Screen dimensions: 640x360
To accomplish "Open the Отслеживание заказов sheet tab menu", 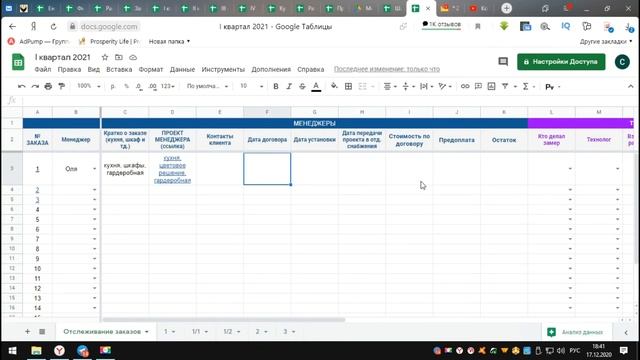I will [147, 331].
